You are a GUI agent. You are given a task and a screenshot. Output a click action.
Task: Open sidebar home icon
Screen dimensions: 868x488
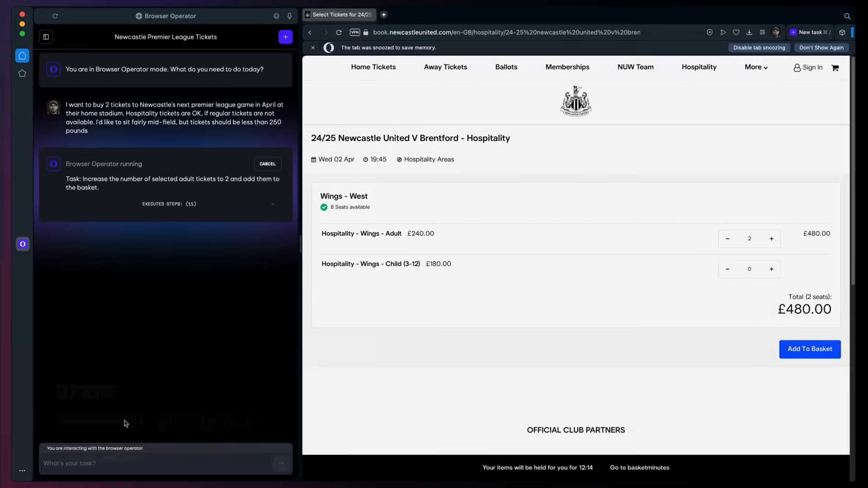click(22, 56)
